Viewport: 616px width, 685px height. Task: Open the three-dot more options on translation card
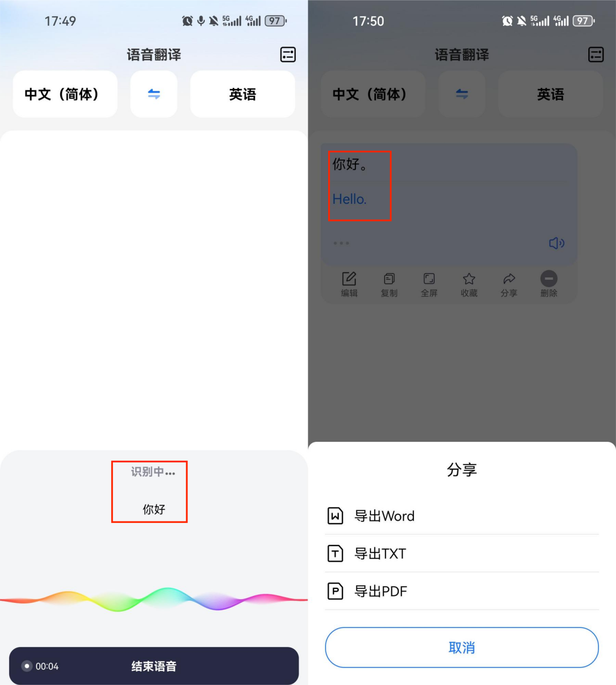pyautogui.click(x=341, y=243)
